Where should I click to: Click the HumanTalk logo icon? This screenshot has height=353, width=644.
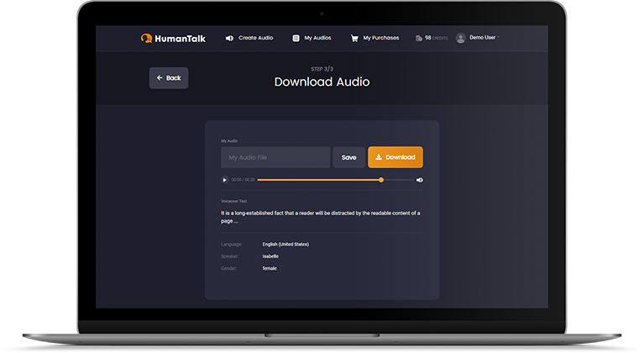[147, 38]
